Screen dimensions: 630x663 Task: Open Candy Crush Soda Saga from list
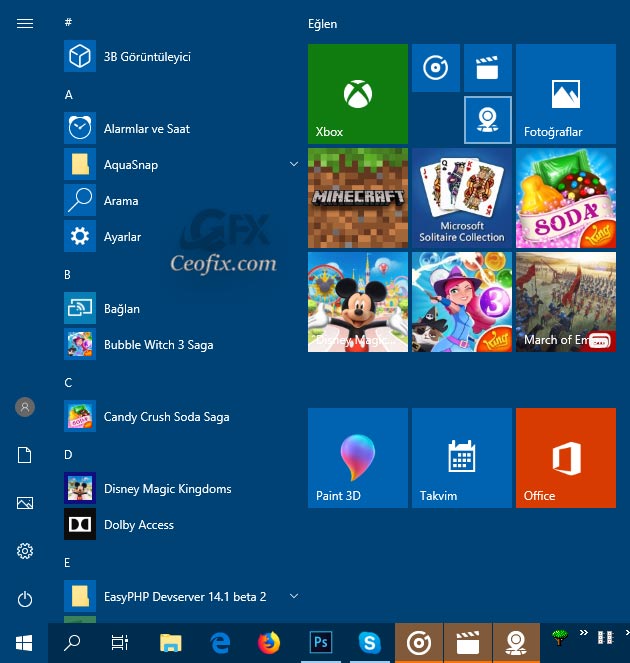point(182,416)
